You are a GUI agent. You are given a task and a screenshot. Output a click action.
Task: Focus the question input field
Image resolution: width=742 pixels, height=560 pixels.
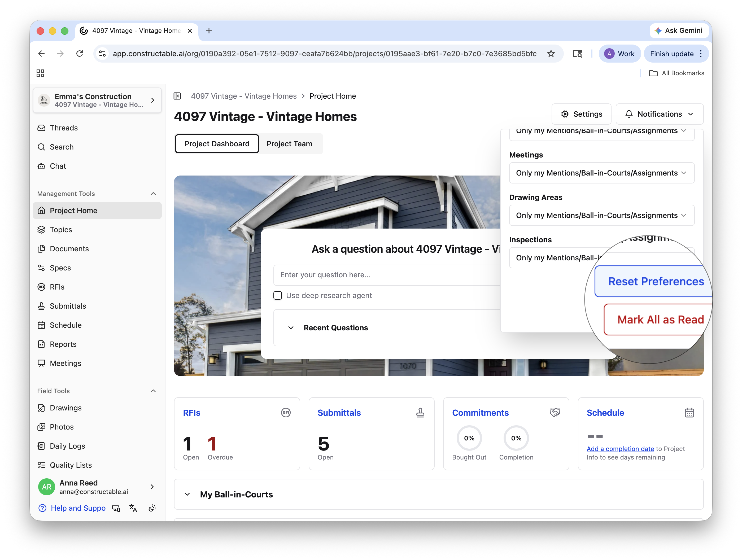coord(387,275)
